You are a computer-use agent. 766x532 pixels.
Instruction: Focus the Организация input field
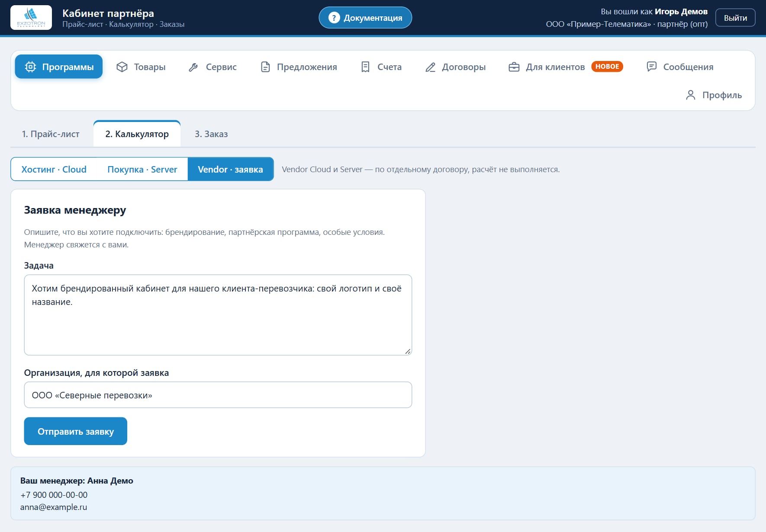coord(218,395)
